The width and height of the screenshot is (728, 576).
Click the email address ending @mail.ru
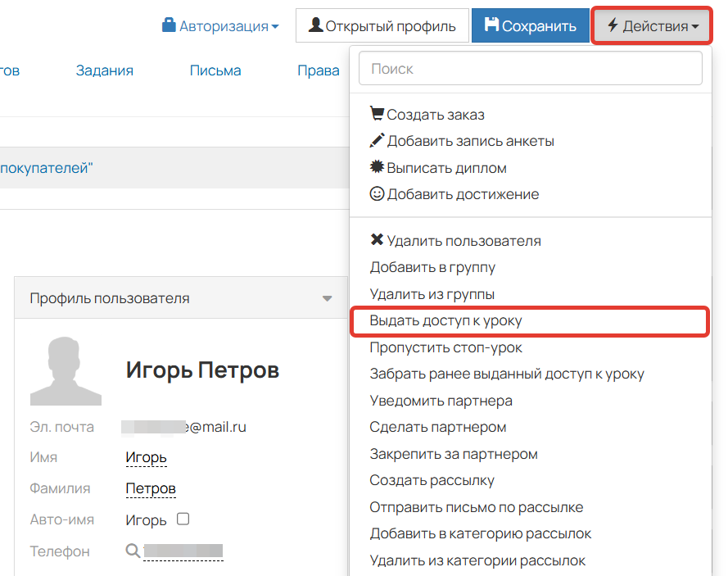pyautogui.click(x=184, y=426)
